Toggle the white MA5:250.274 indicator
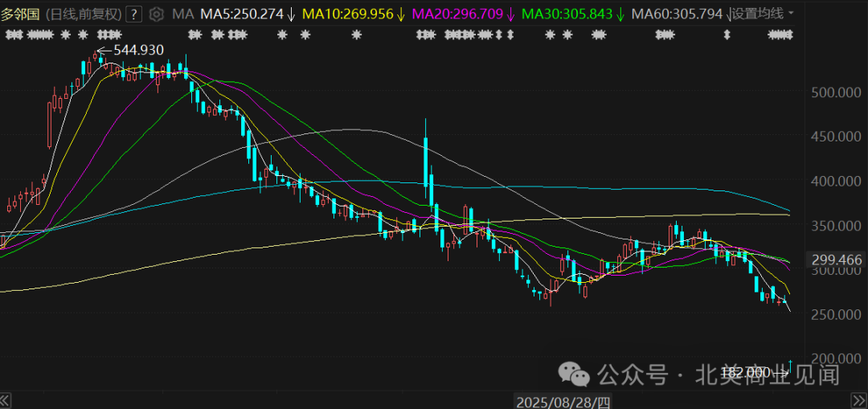 point(242,14)
